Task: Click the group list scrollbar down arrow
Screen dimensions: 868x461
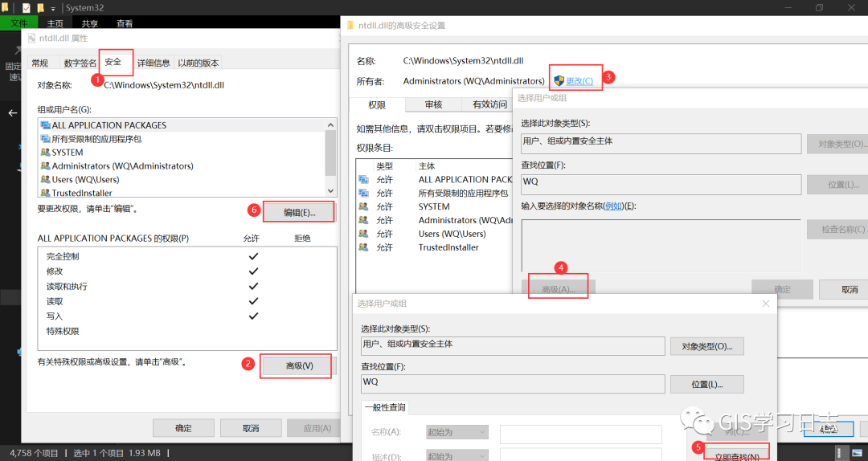Action: coord(331,190)
